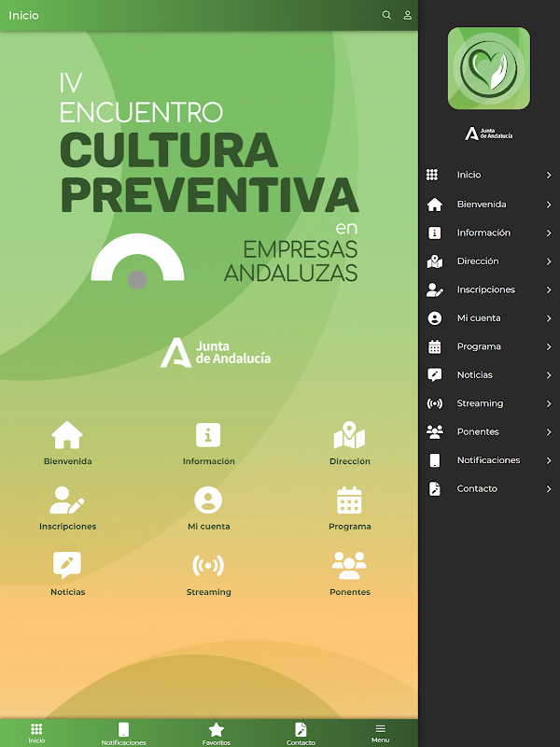Tap the Bienvenida house icon in grid
The height and width of the screenshot is (747, 560).
(x=67, y=435)
